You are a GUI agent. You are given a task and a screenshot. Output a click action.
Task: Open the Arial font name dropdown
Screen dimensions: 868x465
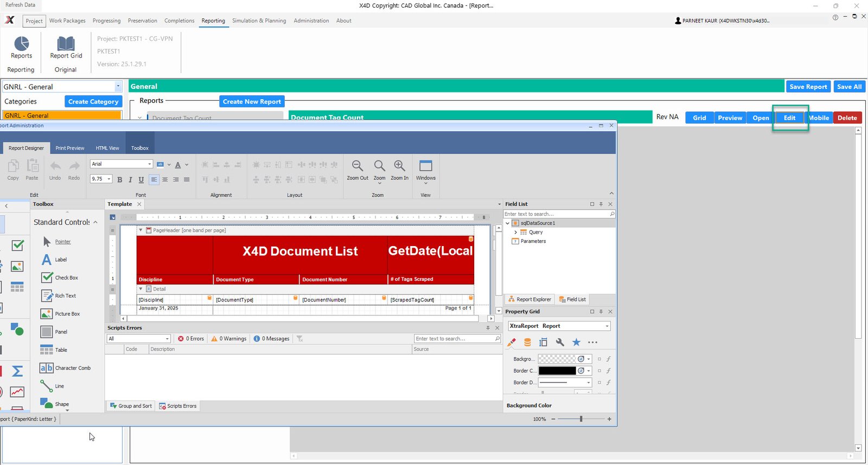(x=149, y=164)
